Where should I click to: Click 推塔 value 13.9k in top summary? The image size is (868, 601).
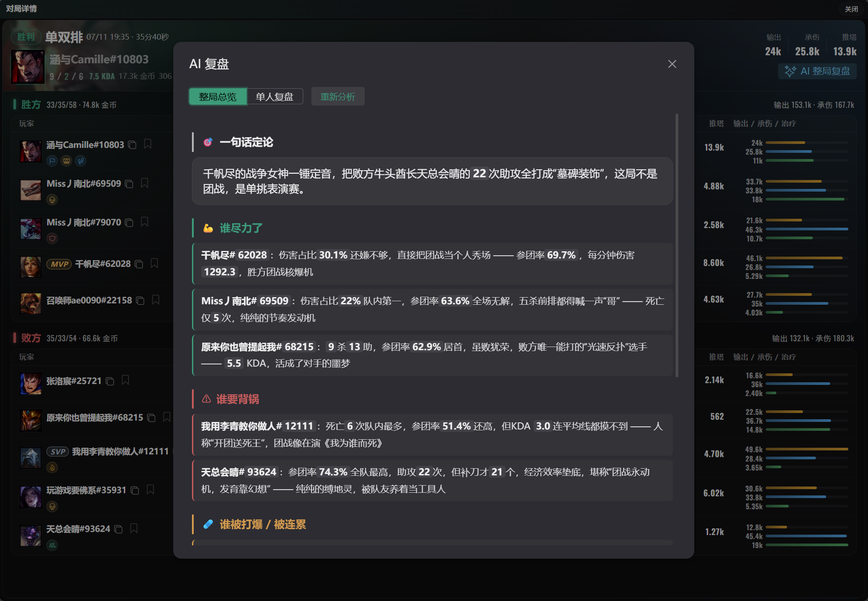point(845,52)
